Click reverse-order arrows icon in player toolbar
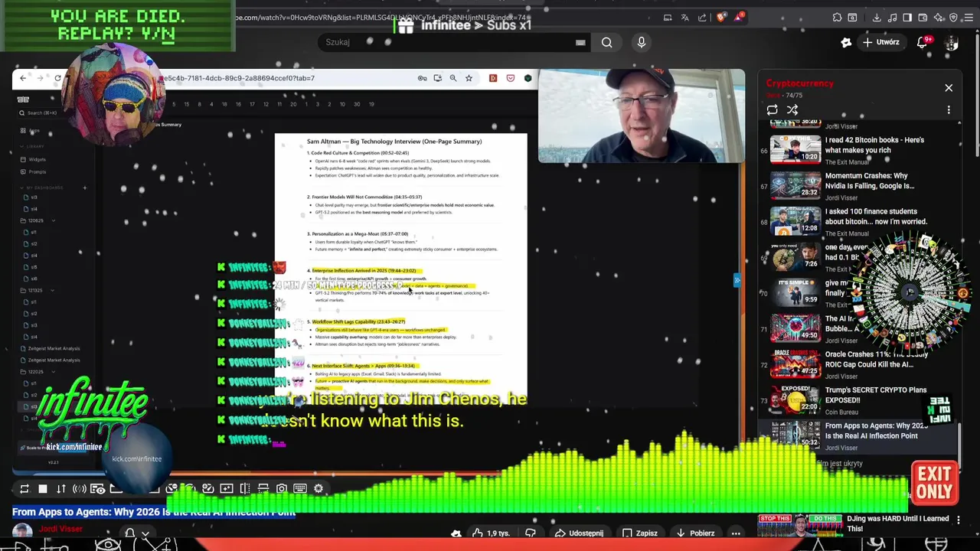 [x=61, y=489]
